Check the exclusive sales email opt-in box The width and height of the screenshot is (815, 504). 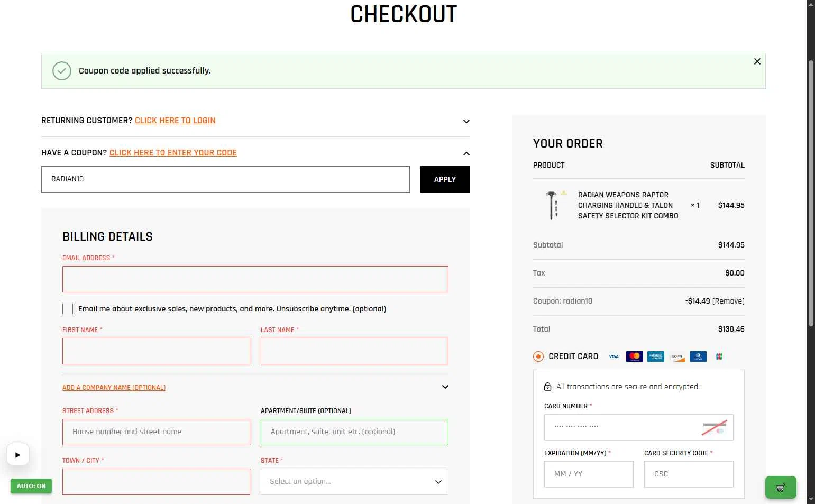[68, 309]
